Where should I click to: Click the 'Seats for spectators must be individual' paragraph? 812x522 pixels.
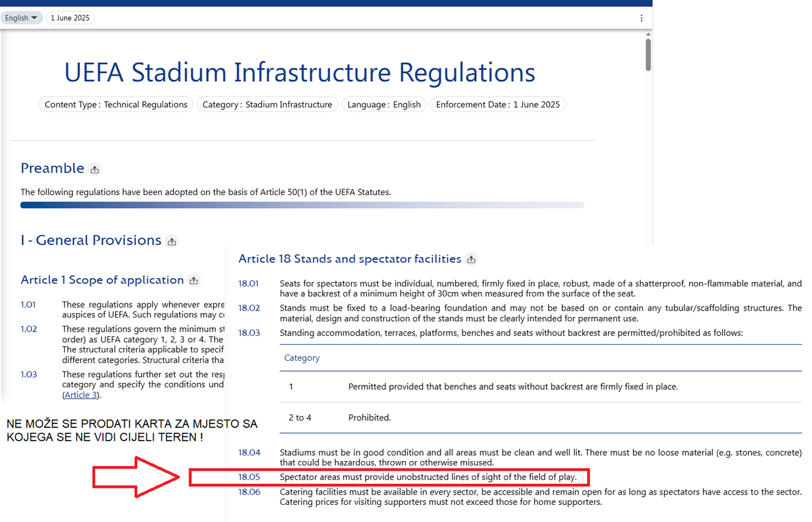(540, 289)
